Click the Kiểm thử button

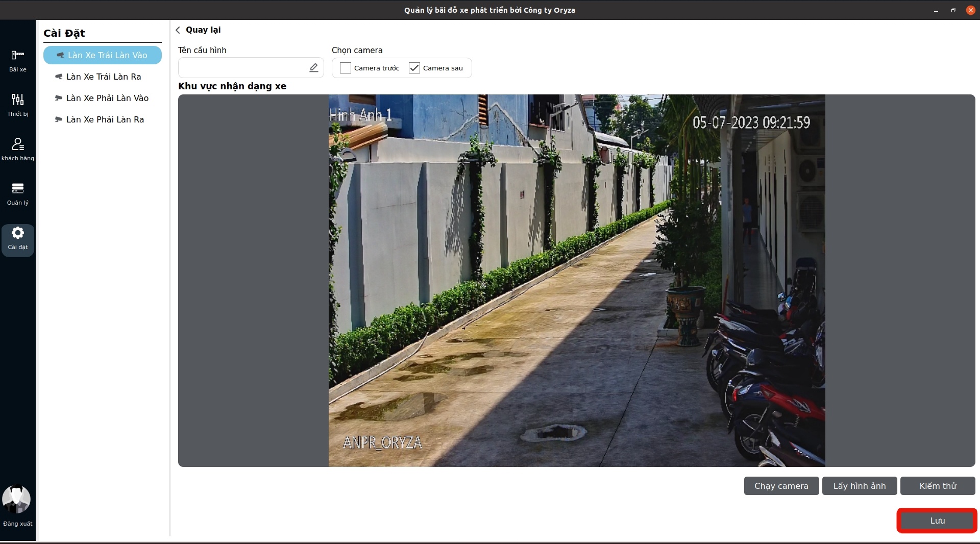938,486
